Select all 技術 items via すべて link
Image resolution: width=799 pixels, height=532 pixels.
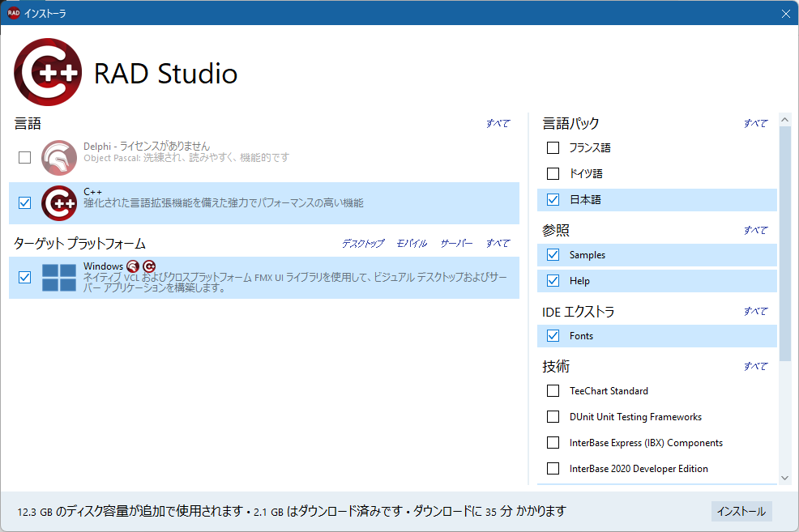click(x=756, y=366)
